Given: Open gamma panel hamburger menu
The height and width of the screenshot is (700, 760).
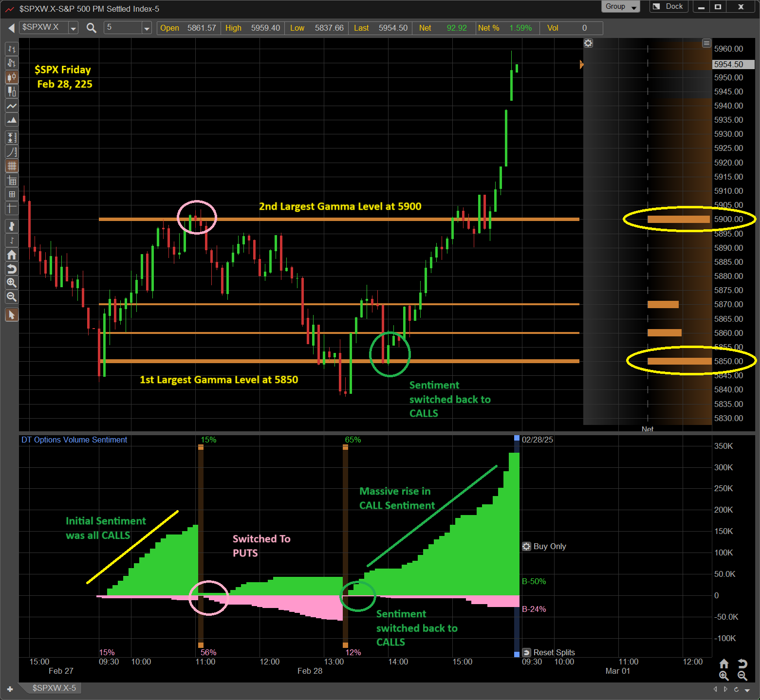Looking at the screenshot, I should click(x=706, y=43).
